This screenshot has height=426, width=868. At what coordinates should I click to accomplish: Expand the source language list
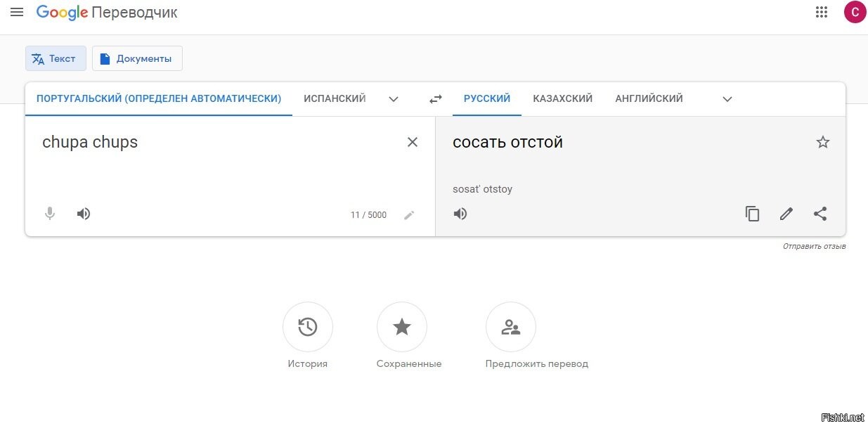394,99
